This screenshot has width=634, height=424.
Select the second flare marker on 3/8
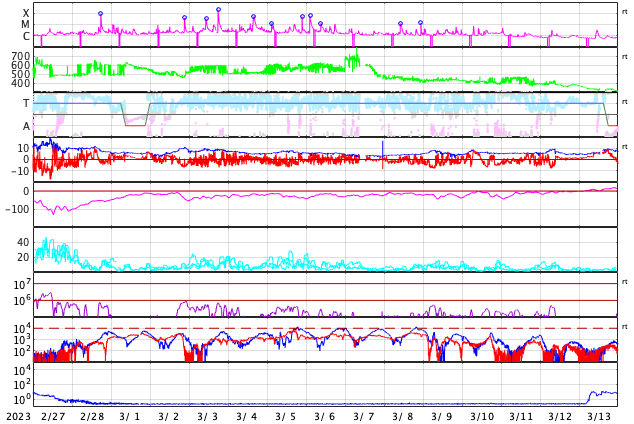point(421,22)
